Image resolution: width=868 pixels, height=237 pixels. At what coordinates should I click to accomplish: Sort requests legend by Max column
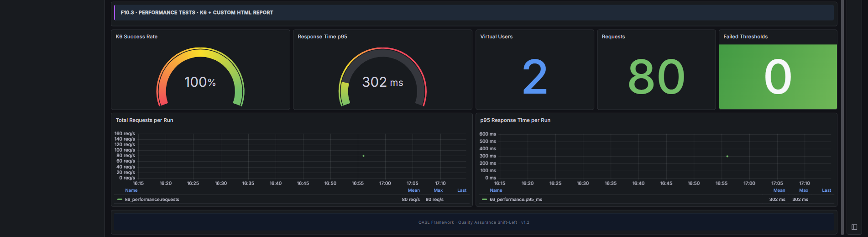pyautogui.click(x=438, y=190)
